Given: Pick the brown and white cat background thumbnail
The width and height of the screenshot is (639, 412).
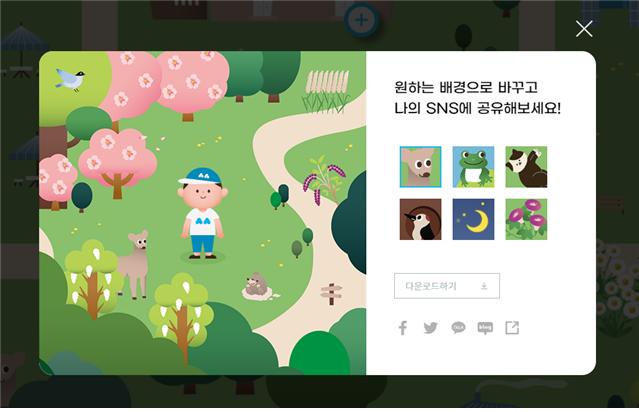Looking at the screenshot, I should (526, 167).
